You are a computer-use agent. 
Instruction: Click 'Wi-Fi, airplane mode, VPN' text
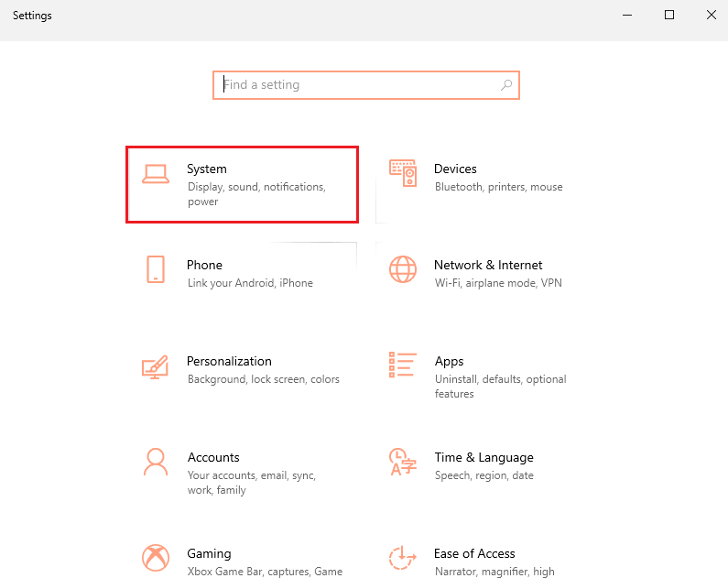coord(498,283)
